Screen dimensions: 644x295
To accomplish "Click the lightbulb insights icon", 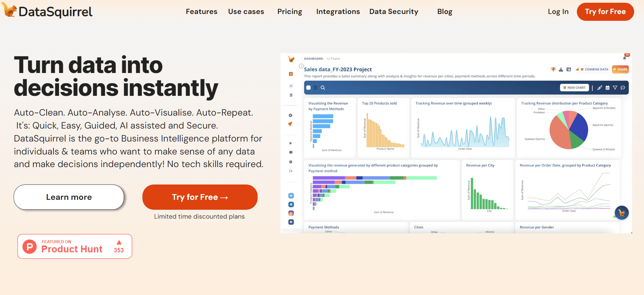I will [x=553, y=69].
